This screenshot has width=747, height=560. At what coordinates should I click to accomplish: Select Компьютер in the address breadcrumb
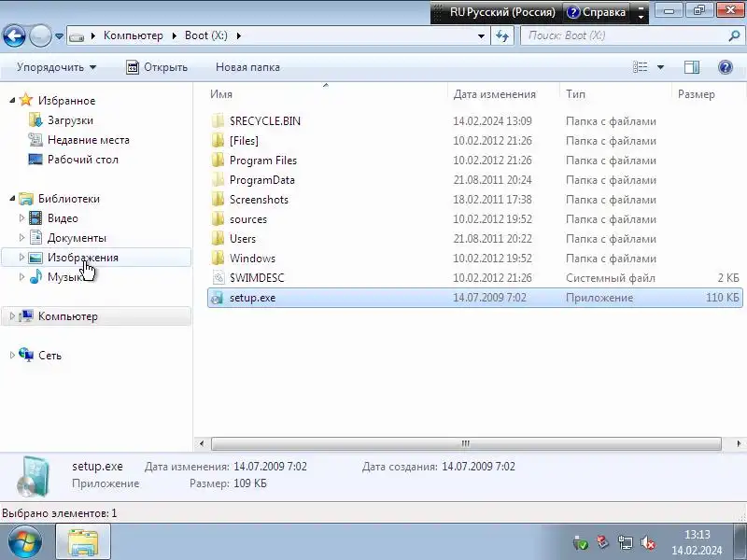pyautogui.click(x=134, y=35)
